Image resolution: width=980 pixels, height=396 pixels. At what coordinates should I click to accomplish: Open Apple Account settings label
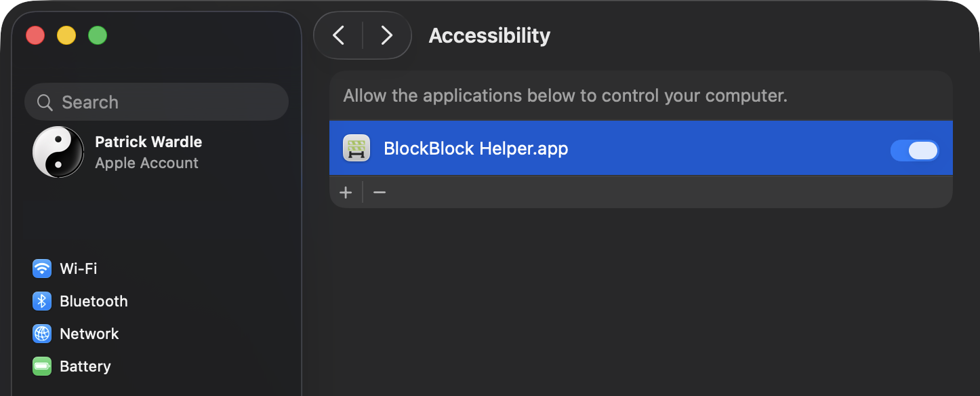coord(146,163)
